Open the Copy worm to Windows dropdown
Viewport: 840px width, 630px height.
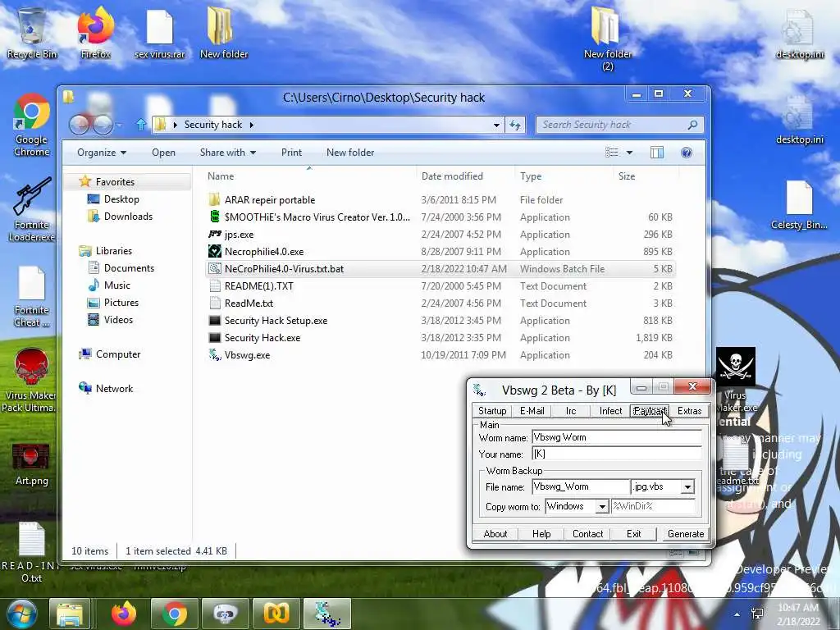pyautogui.click(x=602, y=507)
